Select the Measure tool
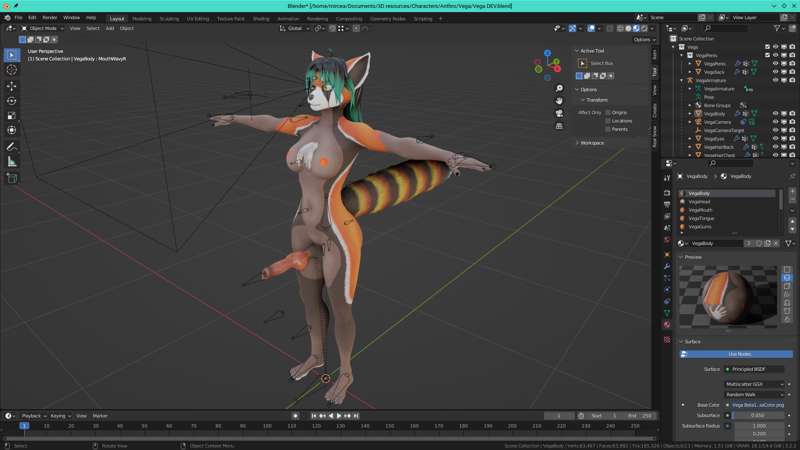Viewport: 800px width, 450px height. 12,161
